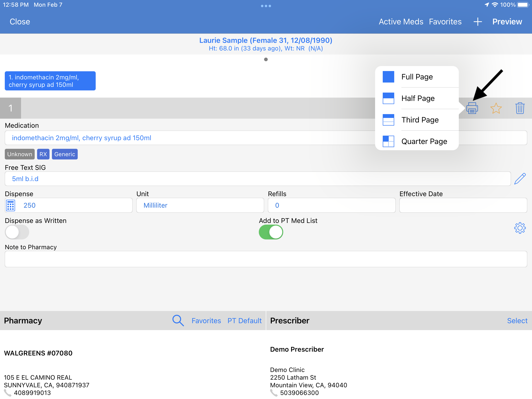
Task: Open Active Meds list
Action: [x=401, y=22]
